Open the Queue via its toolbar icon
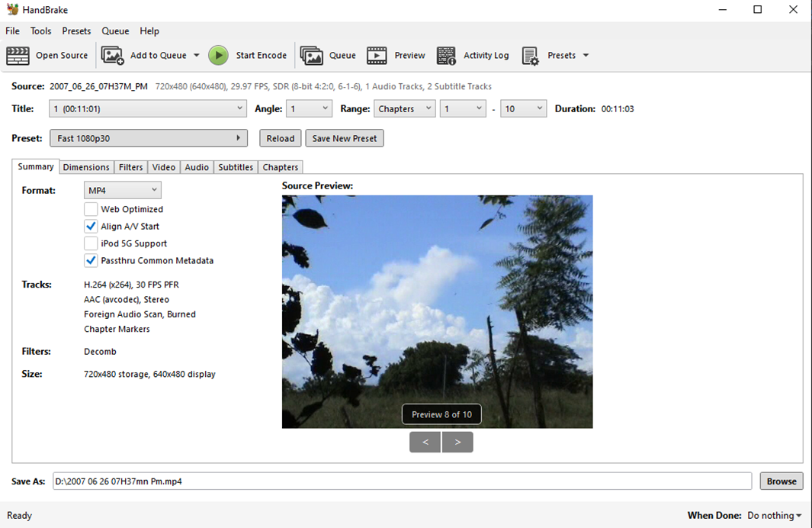Screen dimensions: 812x528 [311, 56]
